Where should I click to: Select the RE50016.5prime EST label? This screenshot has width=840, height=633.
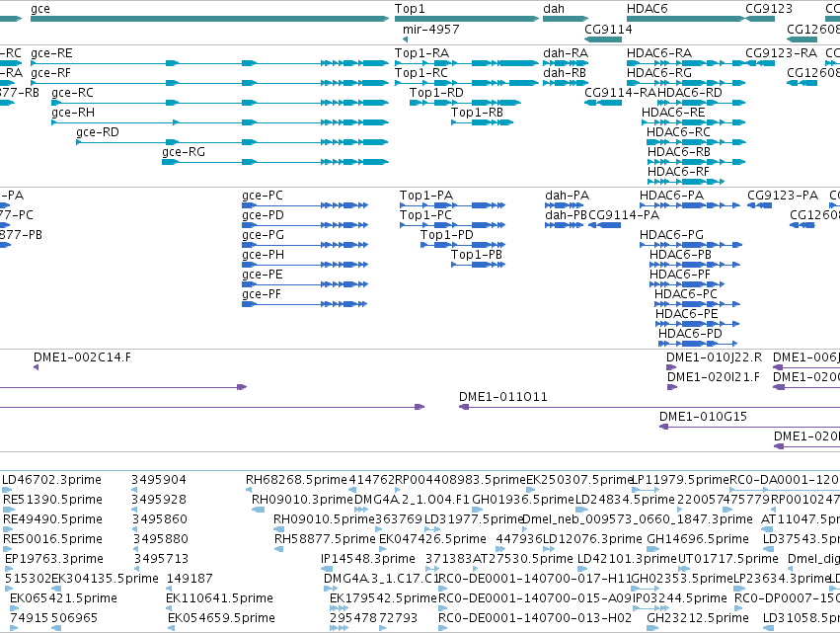[52, 540]
